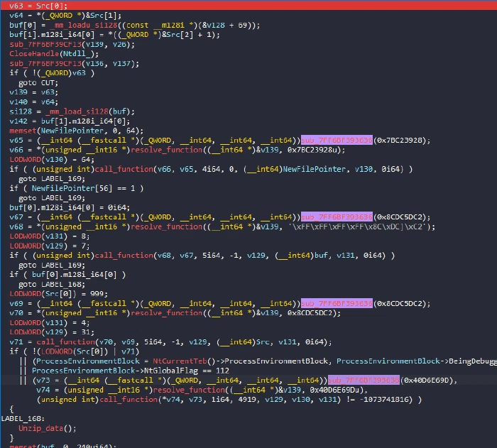Select NewFilePointer[56] == 1 condition
The image size is (497, 448).
pos(83,188)
